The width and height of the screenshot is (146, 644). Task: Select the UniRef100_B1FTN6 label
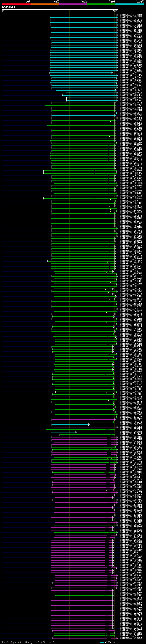click(x=131, y=437)
